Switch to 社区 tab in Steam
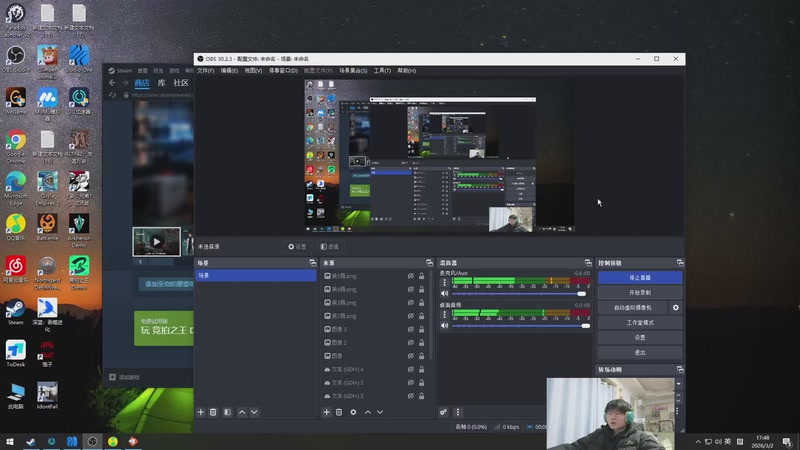Viewport: 800px width, 450px height. [181, 83]
